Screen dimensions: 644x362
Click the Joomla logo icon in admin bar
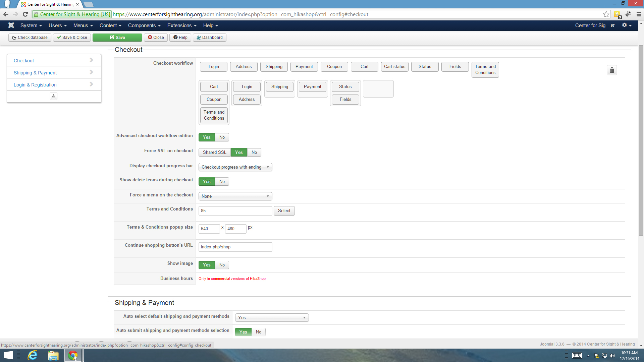11,25
